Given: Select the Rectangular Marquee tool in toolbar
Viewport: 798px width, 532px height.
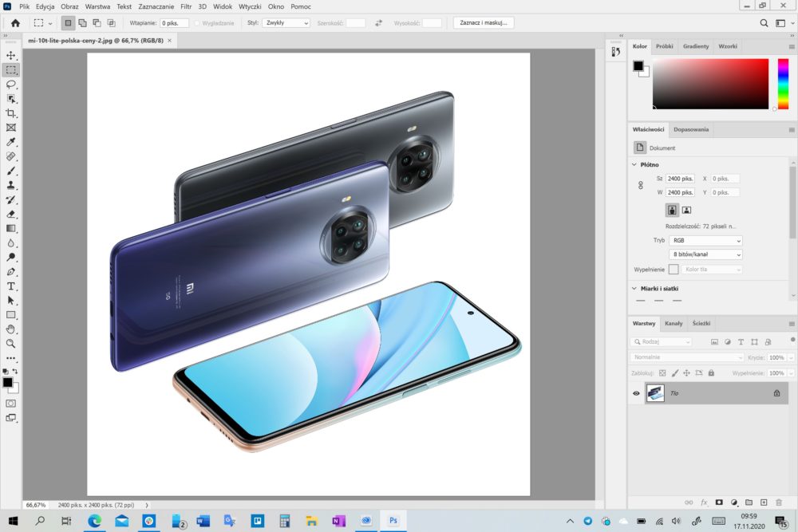Looking at the screenshot, I should 10,69.
